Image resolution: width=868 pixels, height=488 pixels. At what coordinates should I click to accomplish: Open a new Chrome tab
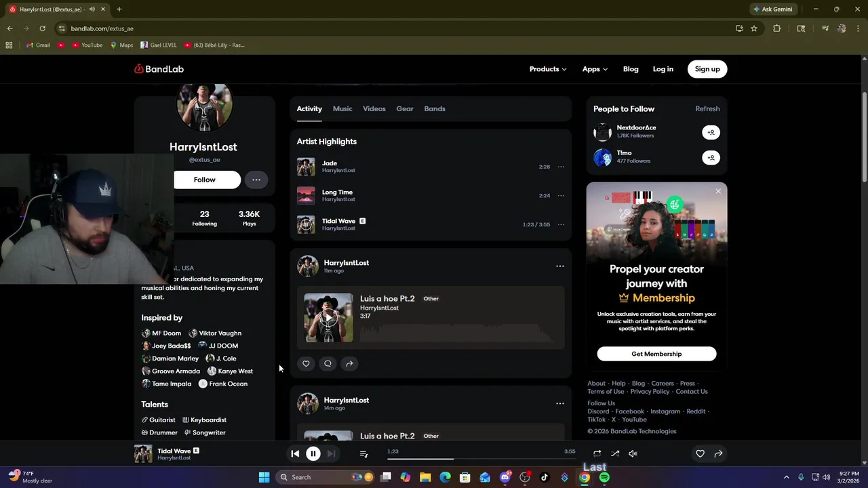[x=119, y=9]
